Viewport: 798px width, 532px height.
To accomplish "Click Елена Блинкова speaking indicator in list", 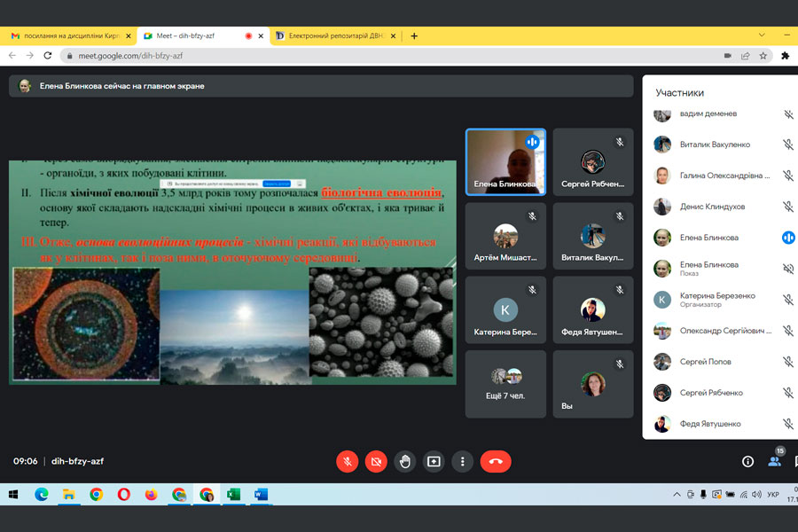I will point(788,238).
